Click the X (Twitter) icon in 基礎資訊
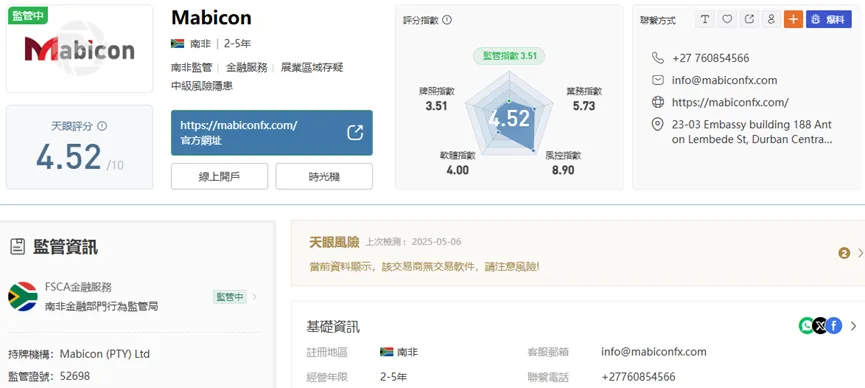 coord(820,326)
